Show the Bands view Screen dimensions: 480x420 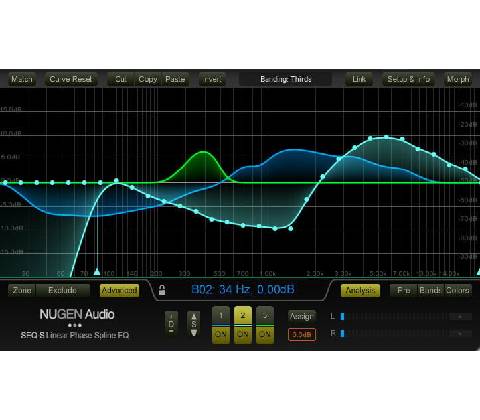click(430, 290)
